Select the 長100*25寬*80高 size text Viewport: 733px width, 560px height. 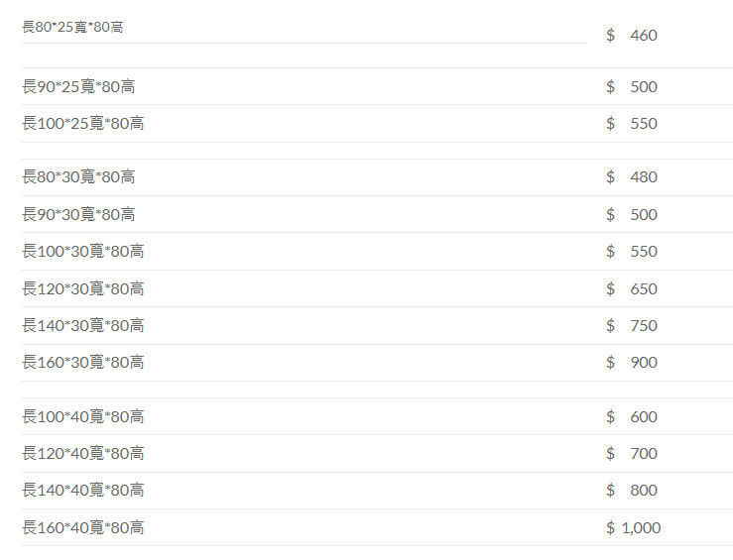coord(82,124)
